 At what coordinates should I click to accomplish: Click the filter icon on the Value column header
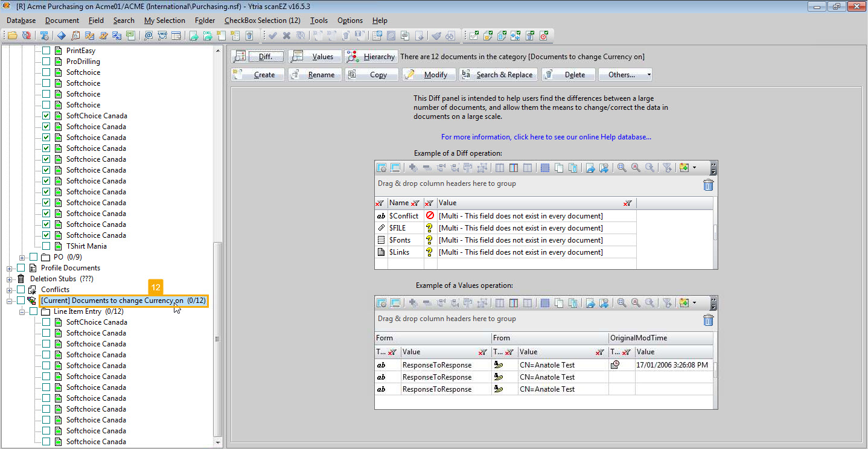(x=627, y=203)
